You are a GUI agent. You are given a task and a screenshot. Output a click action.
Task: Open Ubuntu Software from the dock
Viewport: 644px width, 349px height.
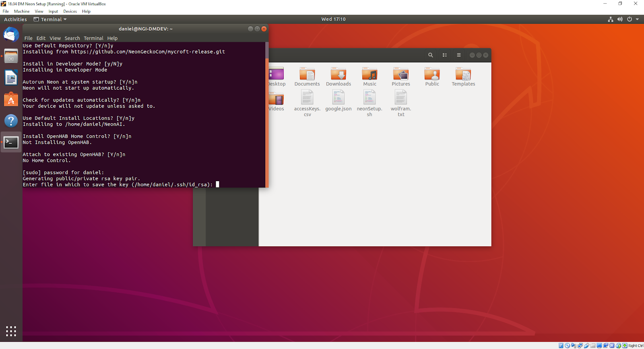11,99
